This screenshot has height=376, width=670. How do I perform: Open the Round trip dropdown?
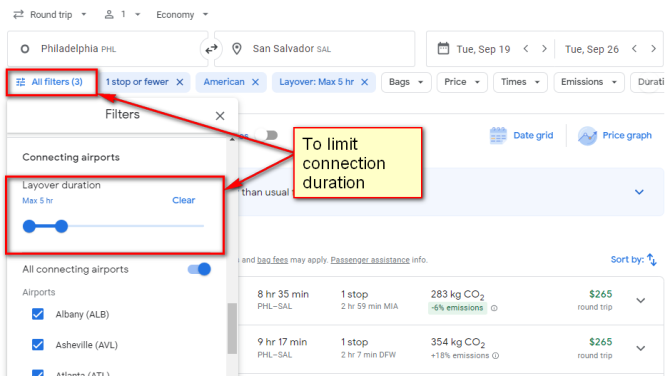(x=50, y=15)
